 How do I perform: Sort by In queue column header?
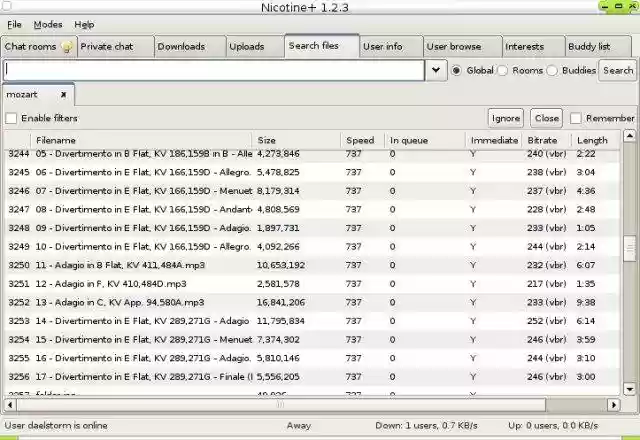coord(425,140)
